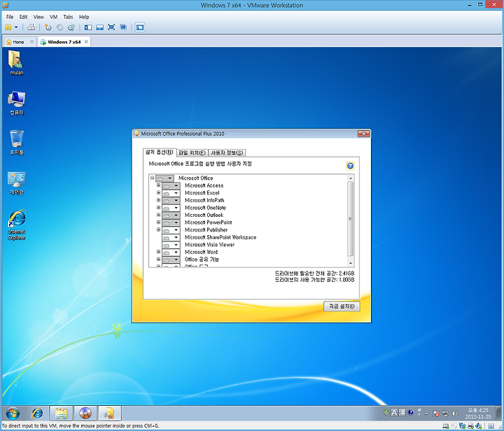Click the 지금 설치(I) install button
The height and width of the screenshot is (431, 504).
point(342,306)
